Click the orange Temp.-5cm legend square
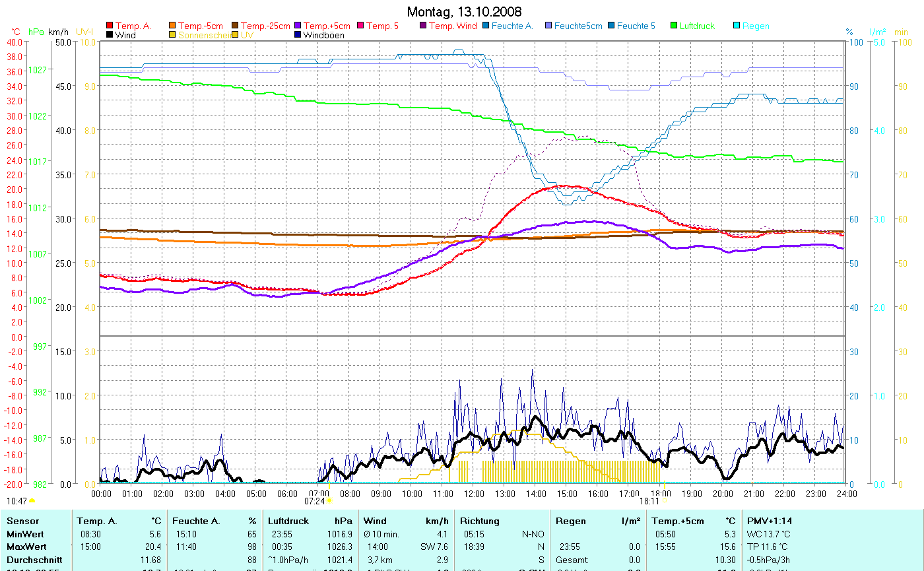Image resolution: width=924 pixels, height=571 pixels. pos(173,26)
